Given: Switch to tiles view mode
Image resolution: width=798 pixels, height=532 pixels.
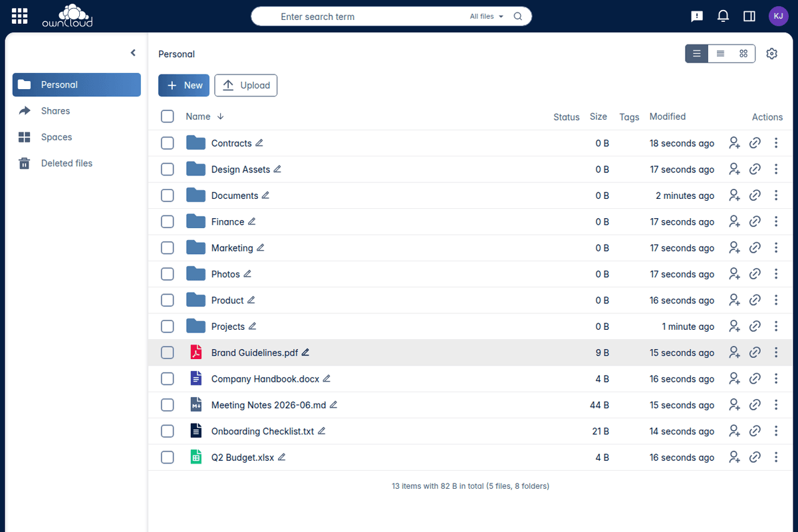Looking at the screenshot, I should pos(743,53).
